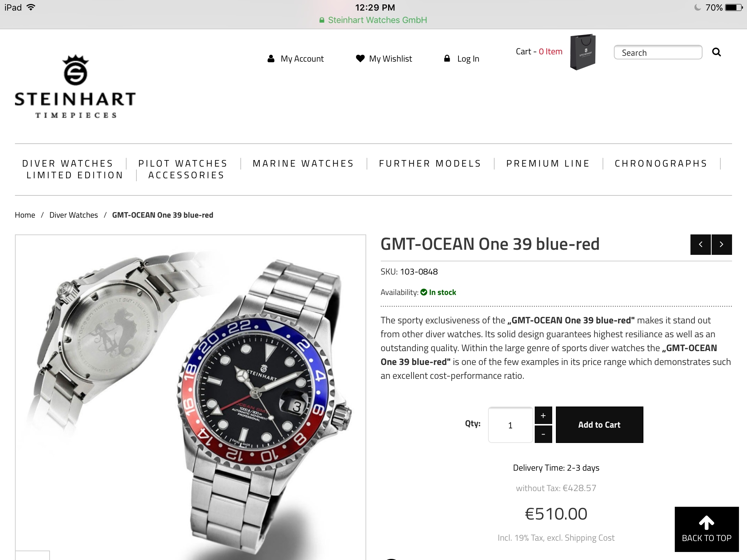
Task: Open the Accessories menu item
Action: pyautogui.click(x=186, y=175)
